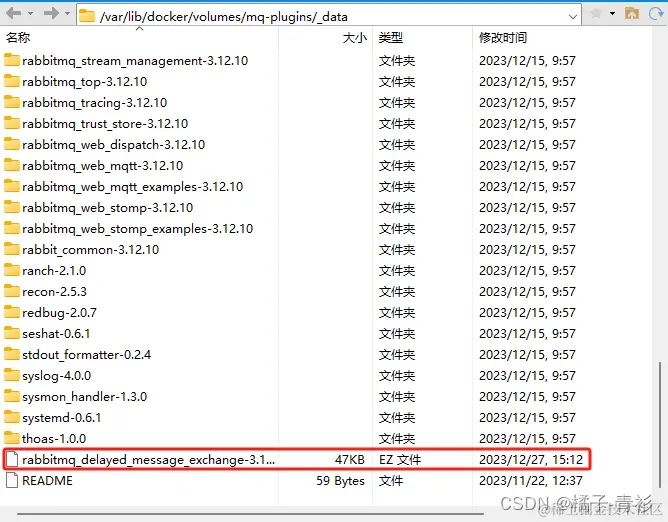
Task: Select the rabbitmq_web_stomp_examples-3.12.10 name
Action: (x=138, y=229)
